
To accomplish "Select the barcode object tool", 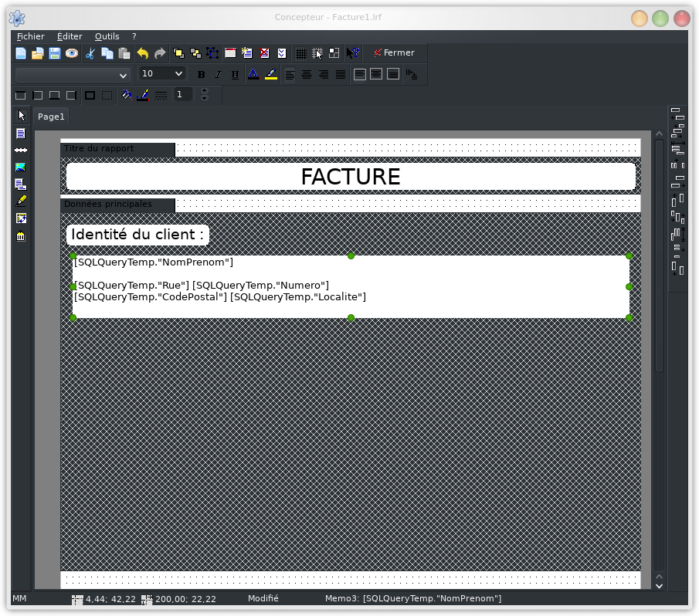I will [21, 236].
